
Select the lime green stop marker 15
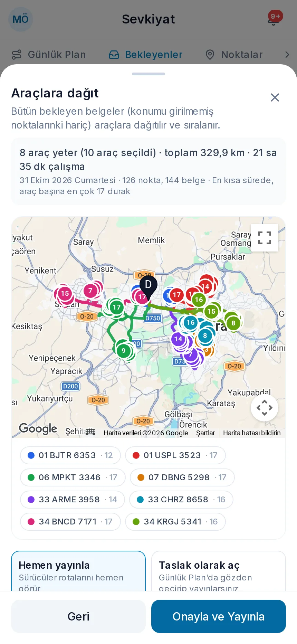[x=211, y=311]
